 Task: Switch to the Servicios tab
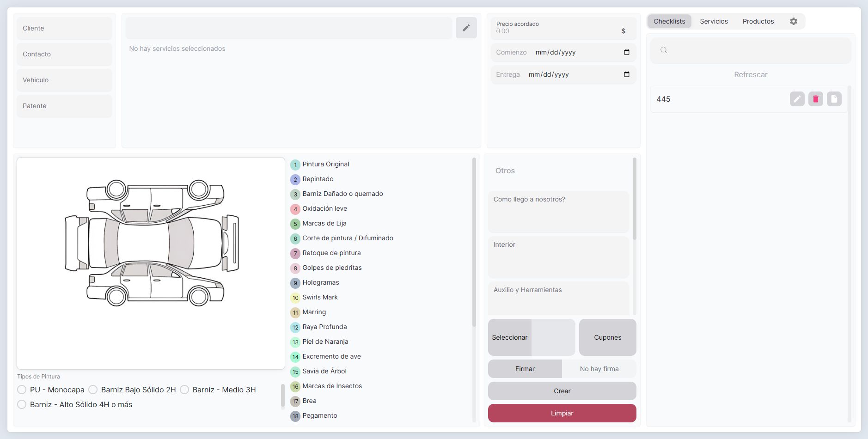(x=714, y=21)
